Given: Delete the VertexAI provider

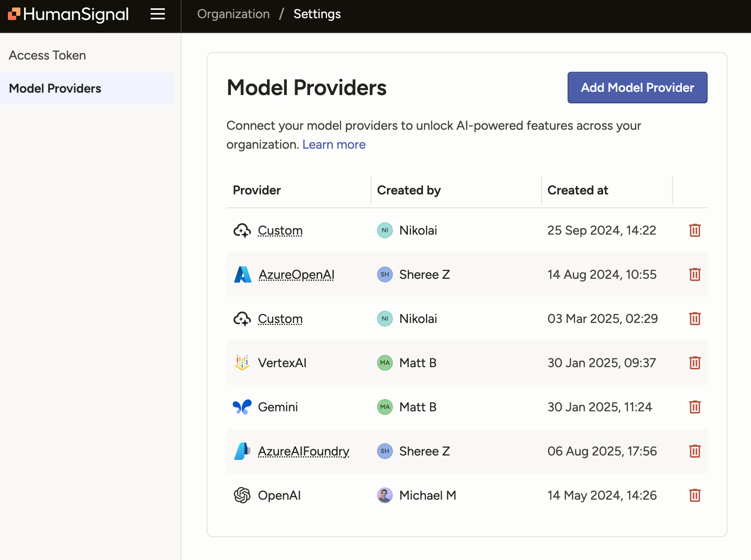Looking at the screenshot, I should click(695, 363).
